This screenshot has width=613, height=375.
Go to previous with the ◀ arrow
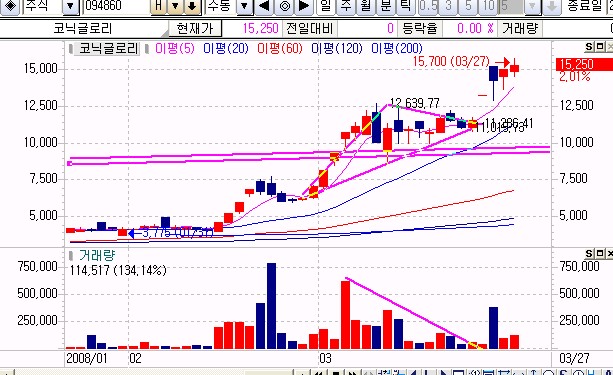[265, 6]
